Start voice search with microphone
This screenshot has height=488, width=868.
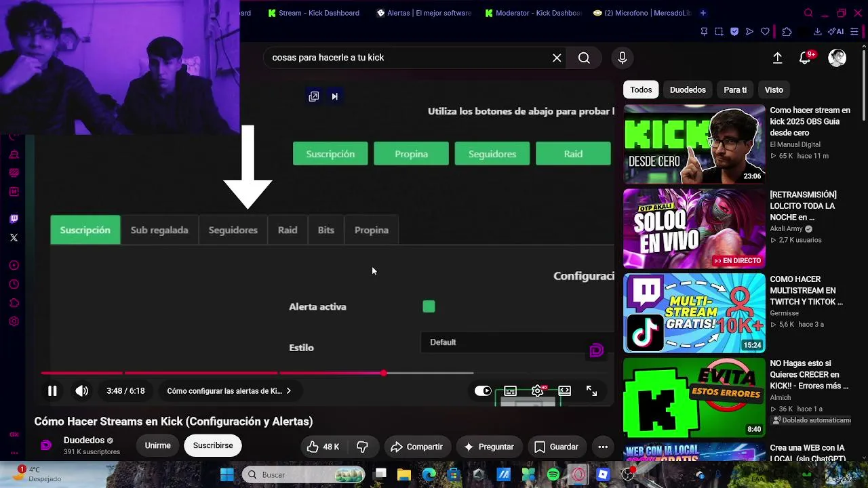point(623,58)
